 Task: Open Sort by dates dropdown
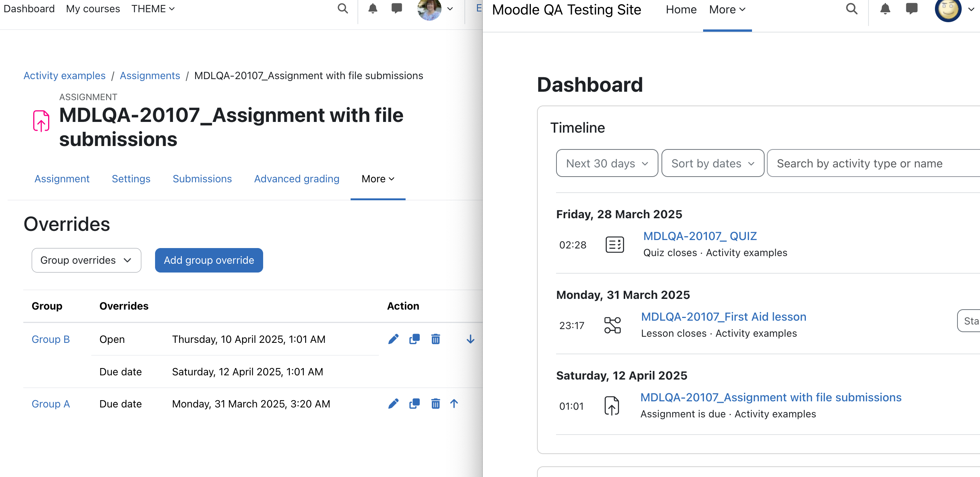coord(713,163)
